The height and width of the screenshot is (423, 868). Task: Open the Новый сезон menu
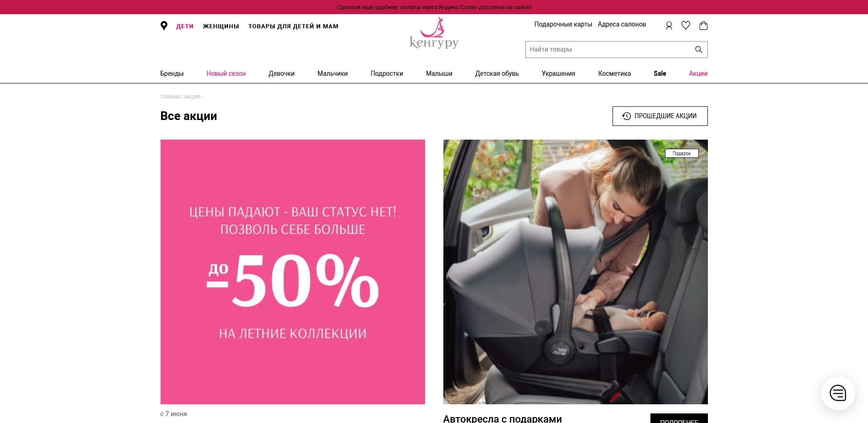tap(226, 73)
